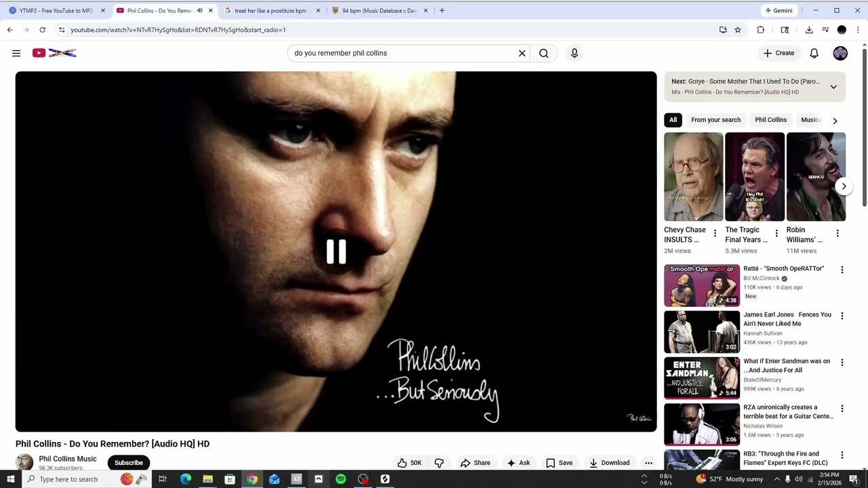Image resolution: width=868 pixels, height=488 pixels.
Task: Mute the Phil Collins tab audio
Action: click(x=199, y=11)
